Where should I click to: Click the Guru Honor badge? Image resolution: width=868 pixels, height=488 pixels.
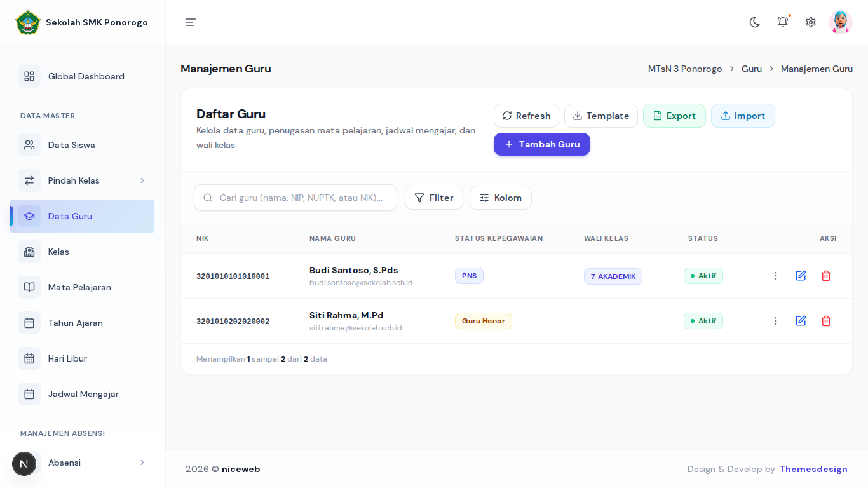483,321
